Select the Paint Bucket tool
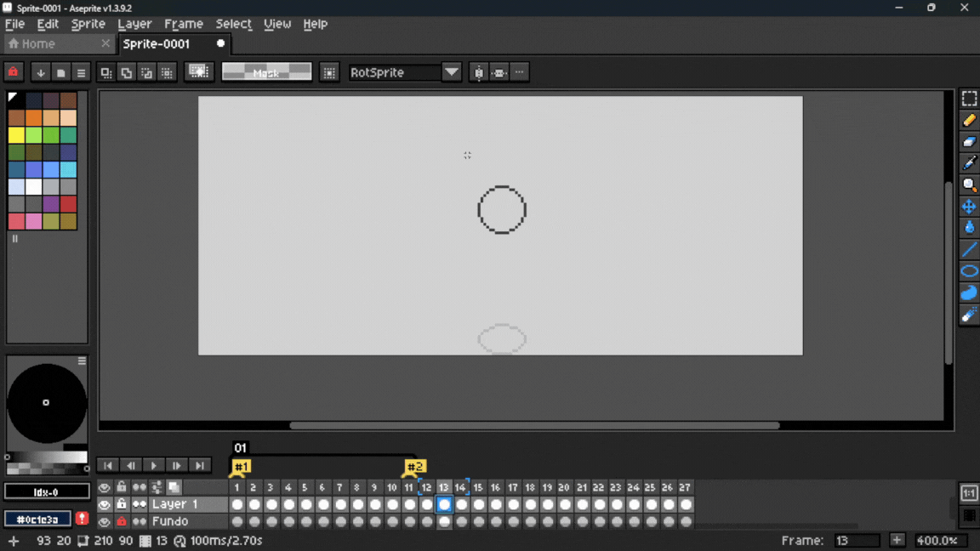980x551 pixels. click(x=969, y=228)
